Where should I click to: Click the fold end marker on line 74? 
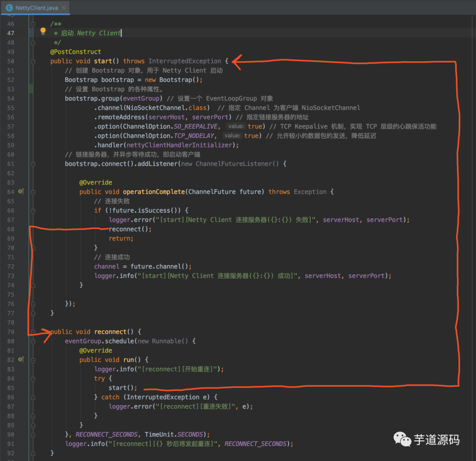coord(33,285)
